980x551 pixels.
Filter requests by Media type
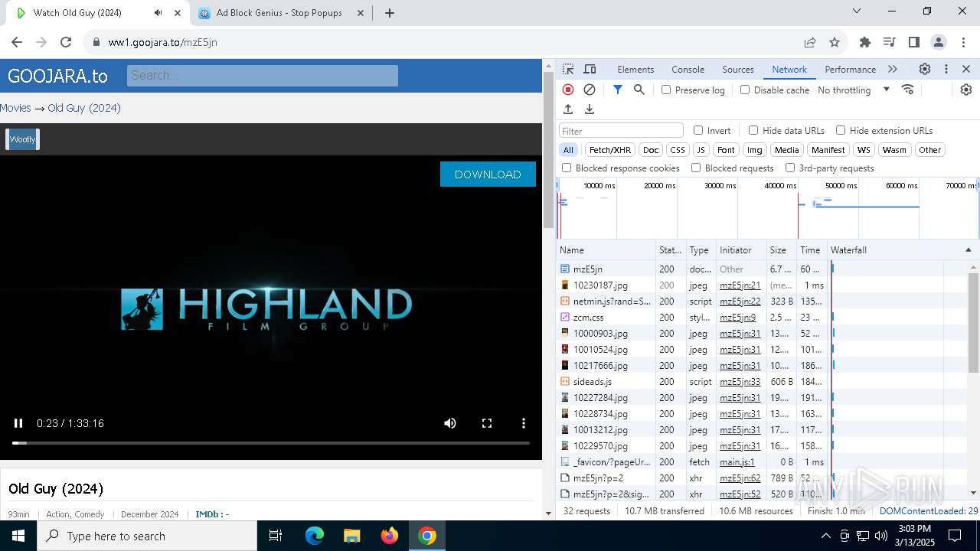[786, 150]
